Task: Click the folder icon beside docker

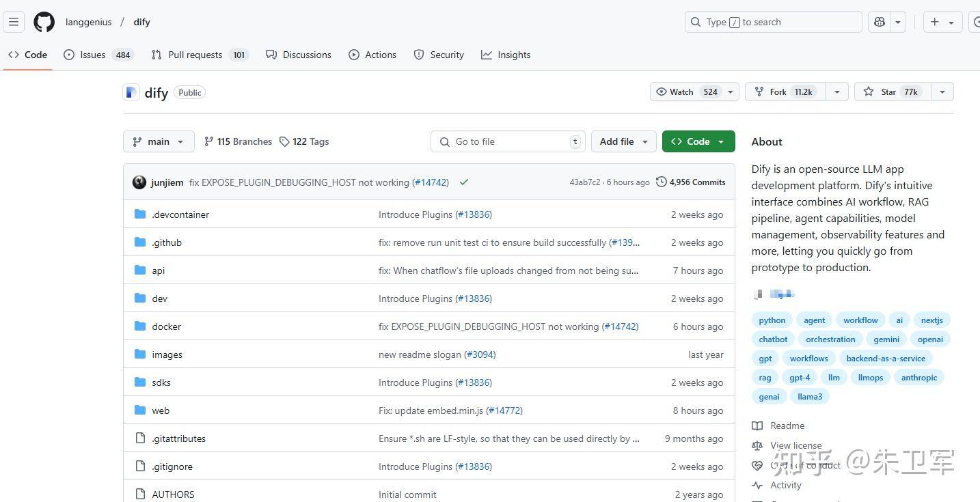Action: (x=140, y=326)
